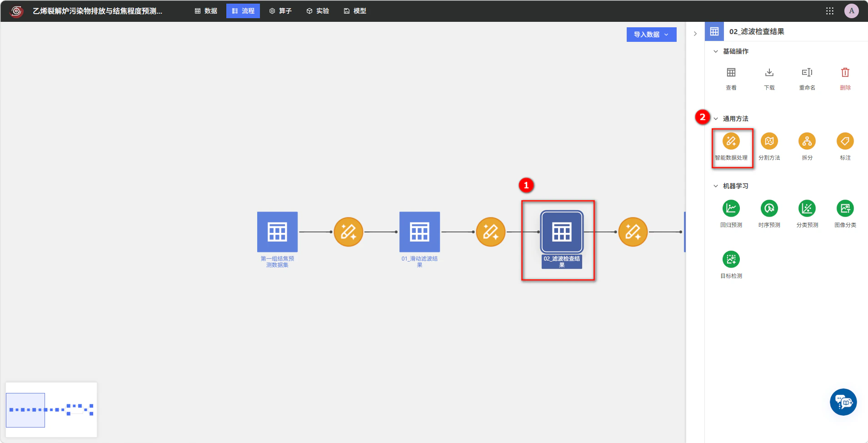Viewport: 868px width, 443px height.
Task: Start 回归预测 regression prediction
Action: pos(731,208)
